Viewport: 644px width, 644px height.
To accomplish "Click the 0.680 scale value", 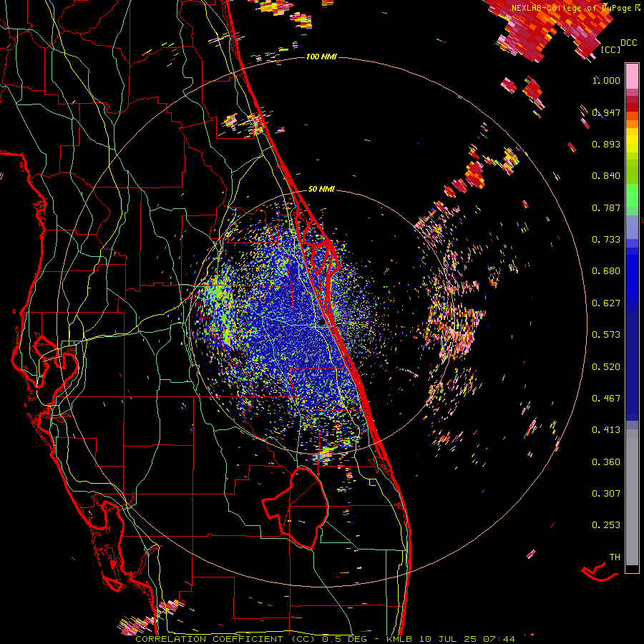I will tap(606, 271).
